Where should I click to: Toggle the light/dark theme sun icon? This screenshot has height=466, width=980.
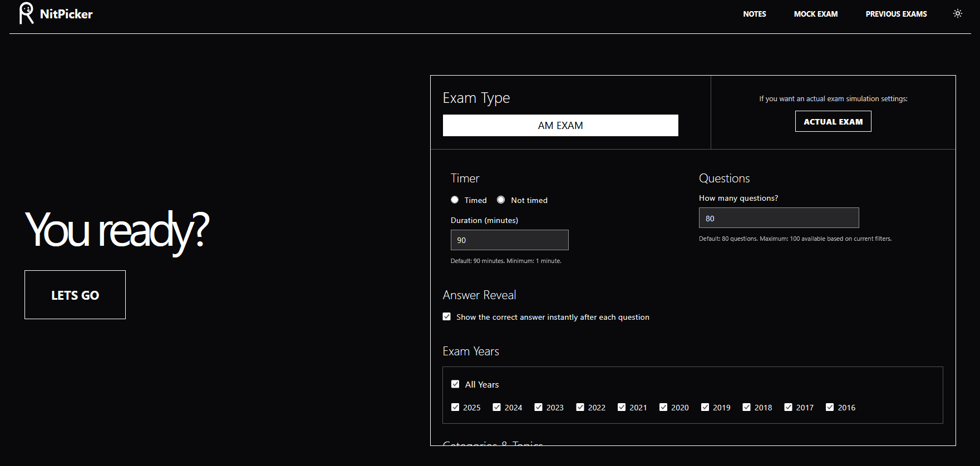coord(958,13)
